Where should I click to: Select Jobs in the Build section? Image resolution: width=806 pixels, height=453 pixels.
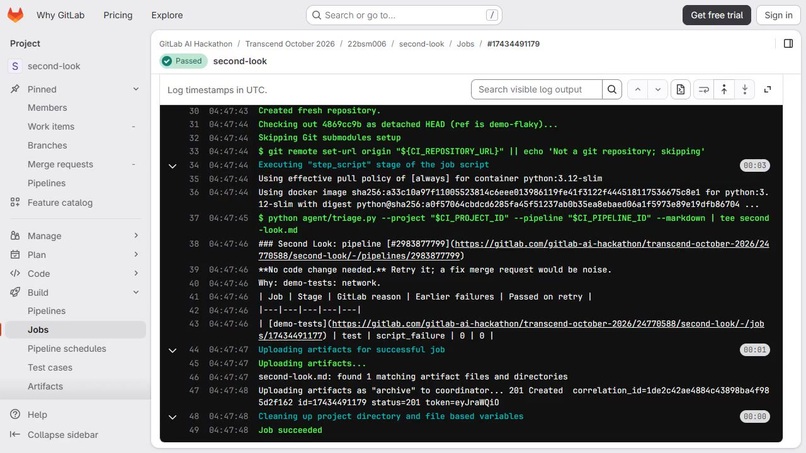(x=74, y=330)
